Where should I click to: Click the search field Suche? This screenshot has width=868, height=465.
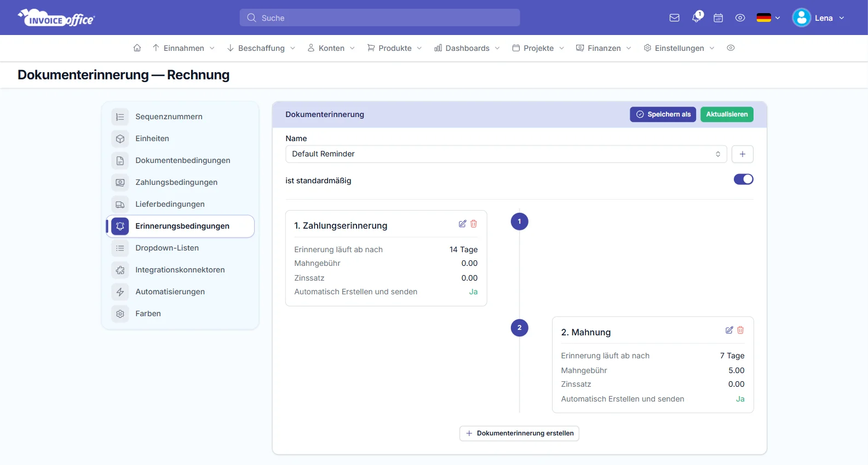click(380, 18)
